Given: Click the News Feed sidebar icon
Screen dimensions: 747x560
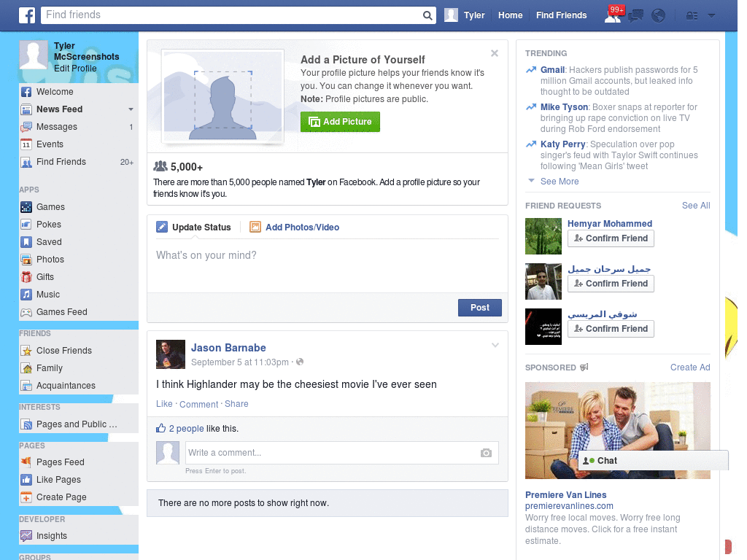Looking at the screenshot, I should tap(26, 109).
